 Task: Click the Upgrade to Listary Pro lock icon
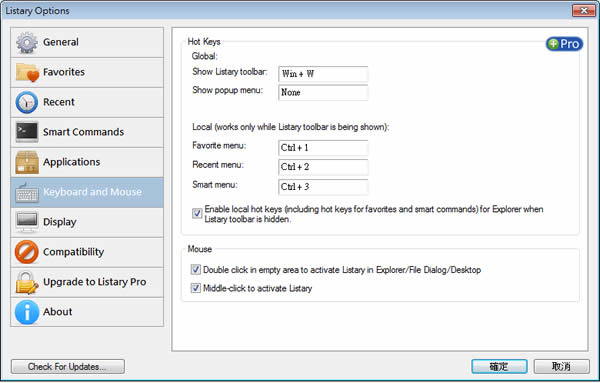[27, 282]
